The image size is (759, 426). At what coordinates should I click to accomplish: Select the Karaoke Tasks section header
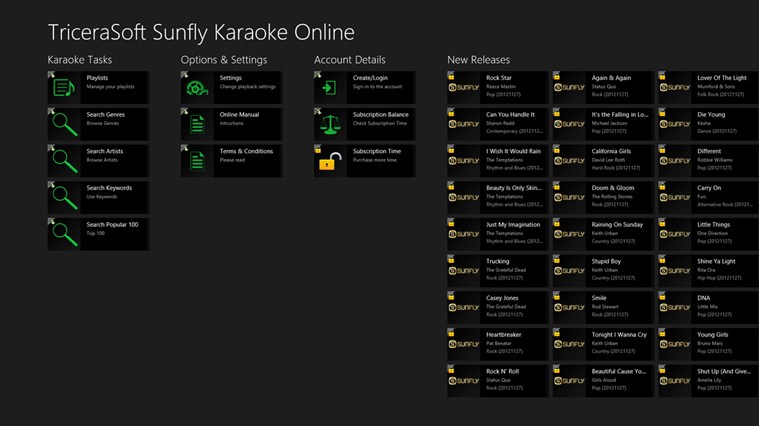[80, 60]
